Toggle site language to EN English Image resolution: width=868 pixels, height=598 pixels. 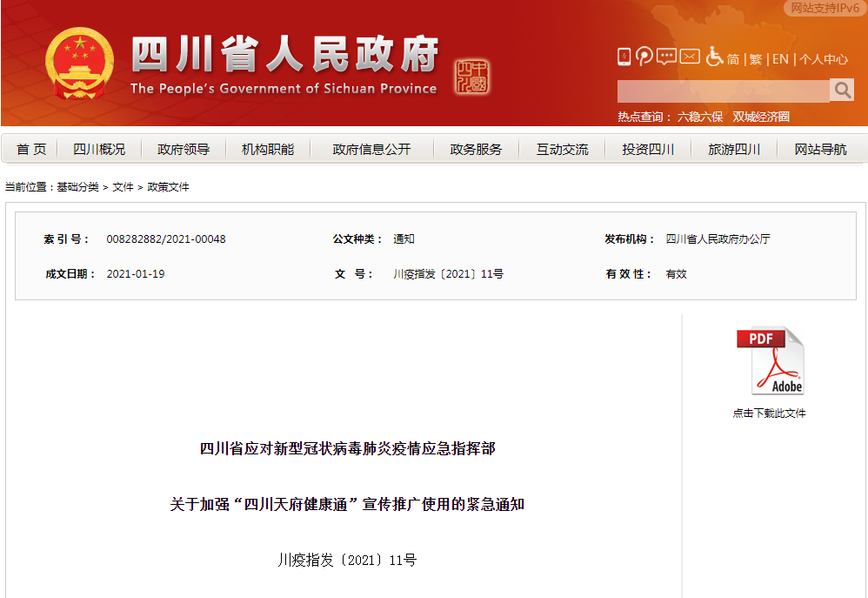778,57
